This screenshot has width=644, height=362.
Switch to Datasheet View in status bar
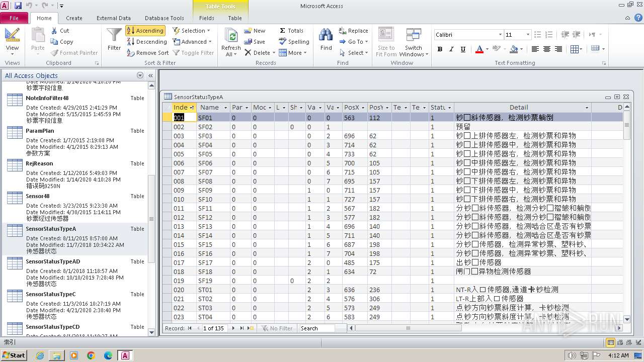pos(611,342)
